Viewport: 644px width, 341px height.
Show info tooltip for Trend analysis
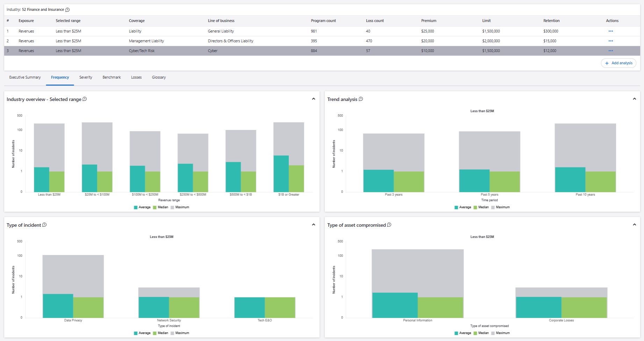(x=361, y=99)
